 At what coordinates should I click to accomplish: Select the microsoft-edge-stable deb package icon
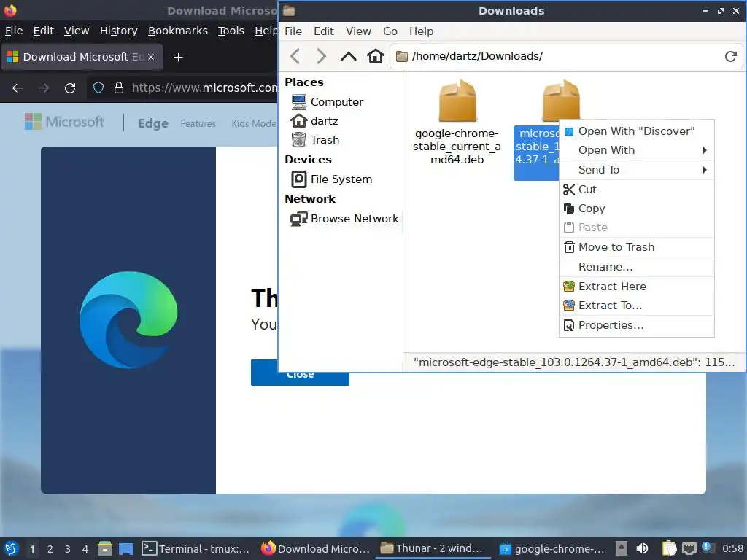(x=561, y=100)
